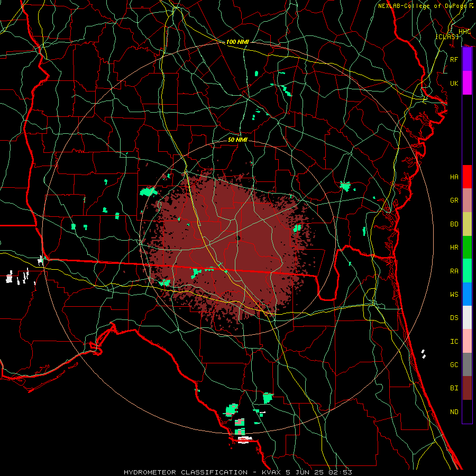Select the red HA legend color swatch

467,177
